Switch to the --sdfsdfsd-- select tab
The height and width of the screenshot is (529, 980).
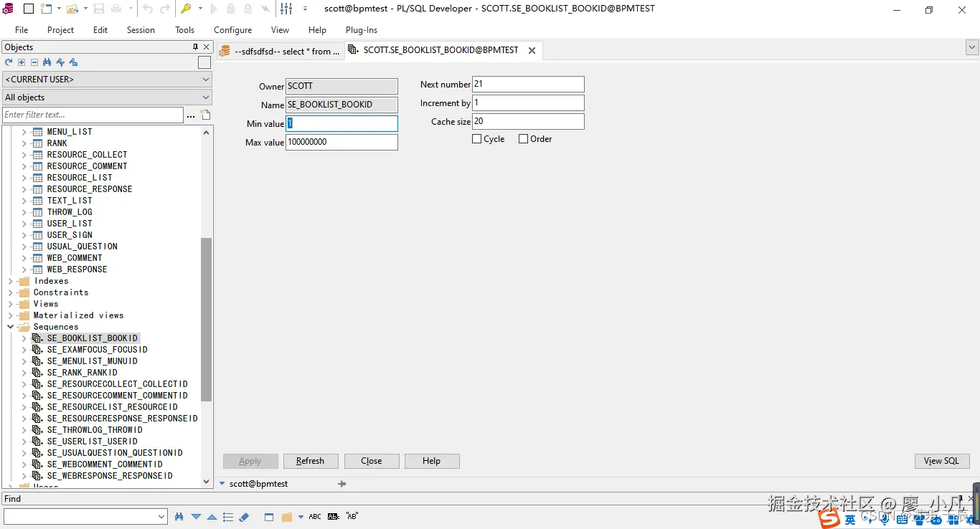tap(280, 51)
